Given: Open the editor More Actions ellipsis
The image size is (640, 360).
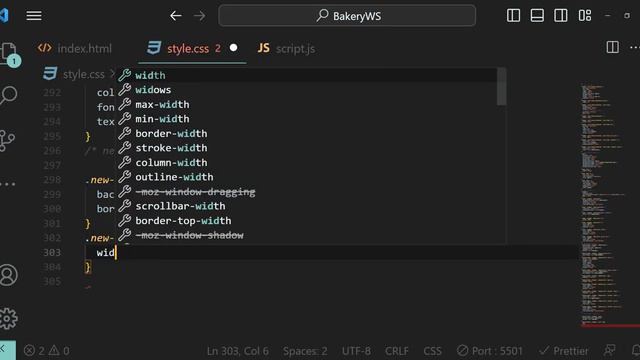Looking at the screenshot, I should 634,47.
